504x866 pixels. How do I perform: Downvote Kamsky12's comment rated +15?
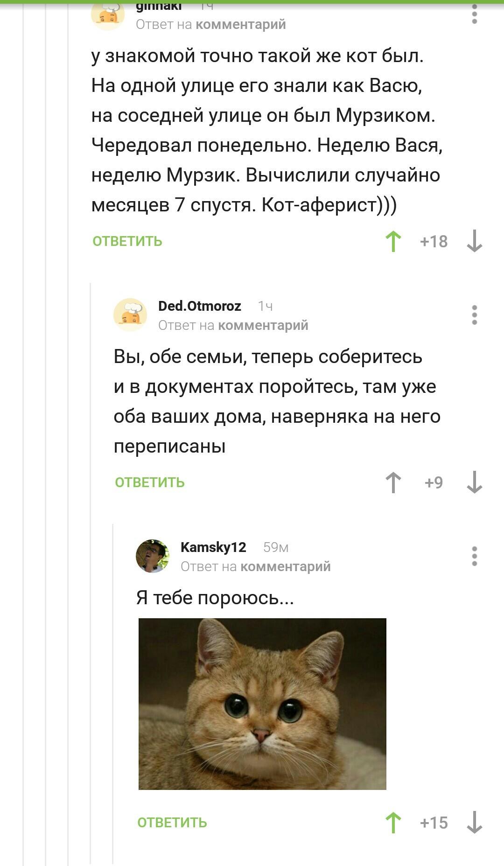tap(475, 822)
